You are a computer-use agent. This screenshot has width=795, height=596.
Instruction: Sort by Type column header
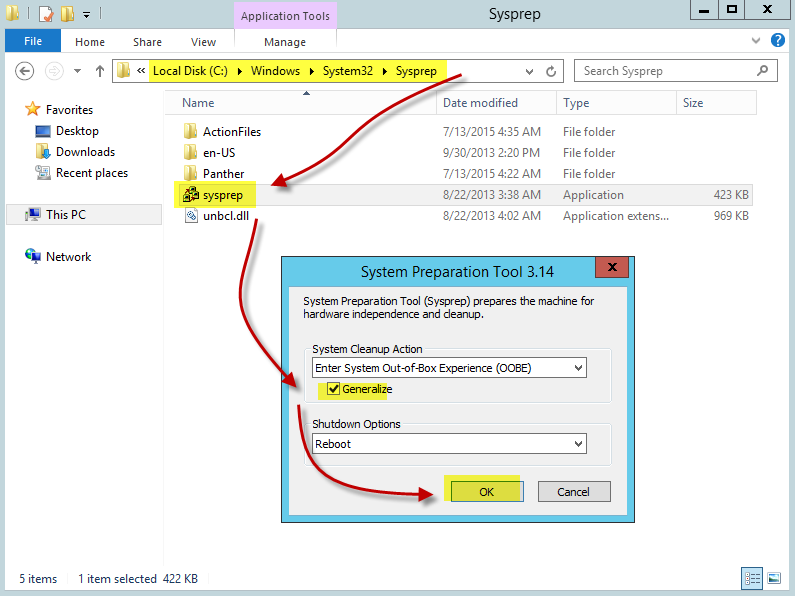point(617,103)
